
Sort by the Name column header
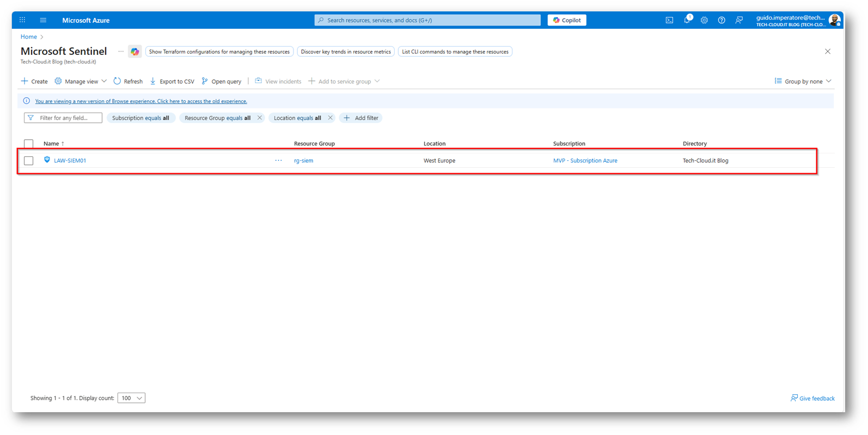coord(51,144)
